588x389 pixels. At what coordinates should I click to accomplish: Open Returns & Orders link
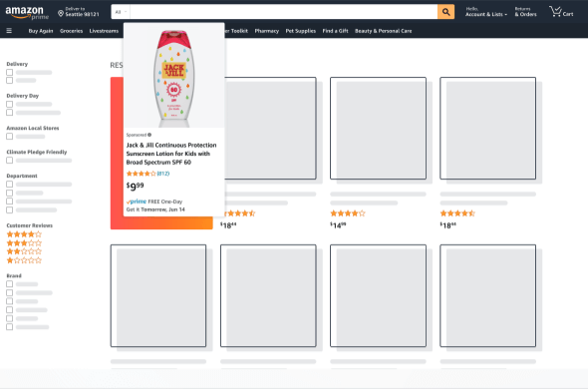click(x=525, y=12)
